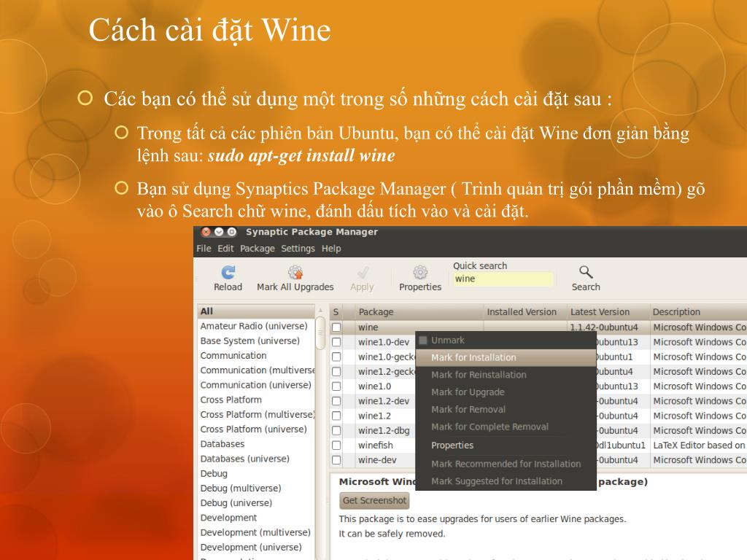Select the All category in sidebar
The image size is (747, 560).
click(256, 311)
